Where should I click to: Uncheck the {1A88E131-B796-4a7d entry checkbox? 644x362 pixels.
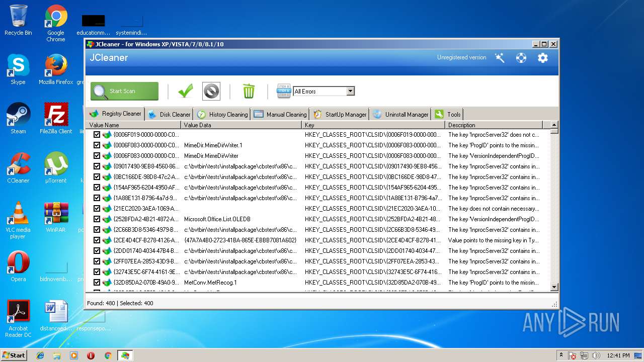[x=97, y=198]
